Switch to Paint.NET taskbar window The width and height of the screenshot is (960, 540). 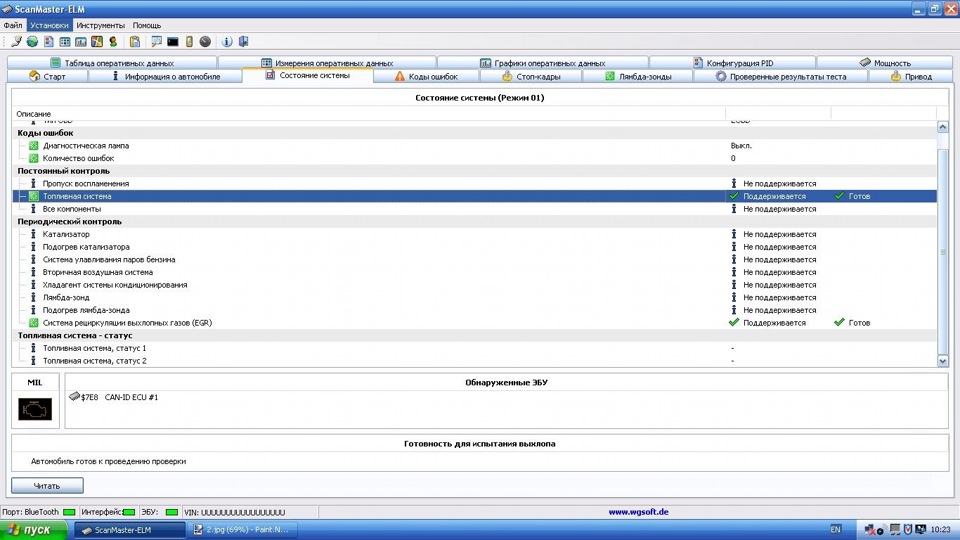pyautogui.click(x=242, y=530)
